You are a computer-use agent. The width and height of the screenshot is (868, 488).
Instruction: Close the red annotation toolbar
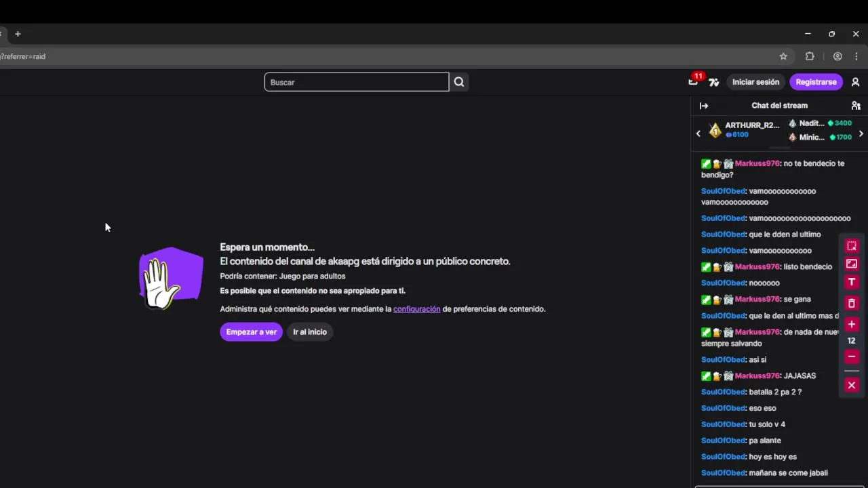[852, 385]
